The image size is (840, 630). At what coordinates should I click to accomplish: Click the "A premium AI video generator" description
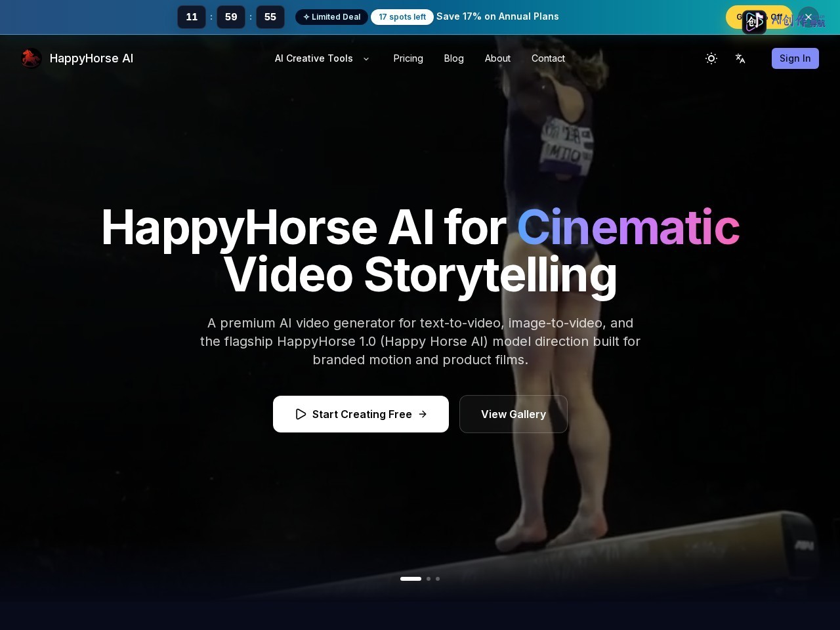(420, 341)
